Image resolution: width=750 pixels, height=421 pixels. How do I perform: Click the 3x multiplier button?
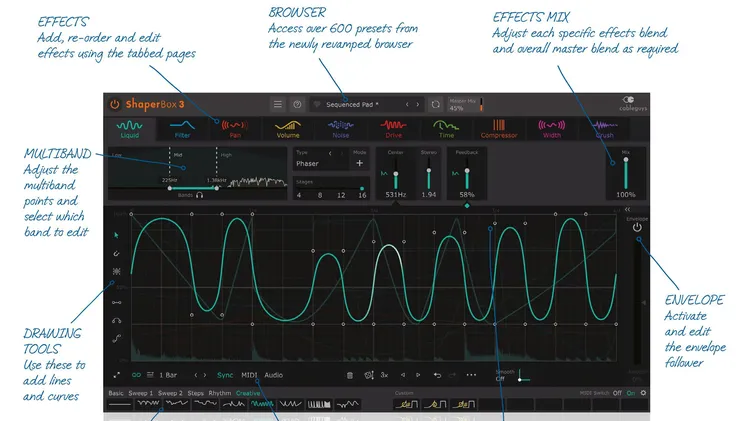[x=384, y=375]
